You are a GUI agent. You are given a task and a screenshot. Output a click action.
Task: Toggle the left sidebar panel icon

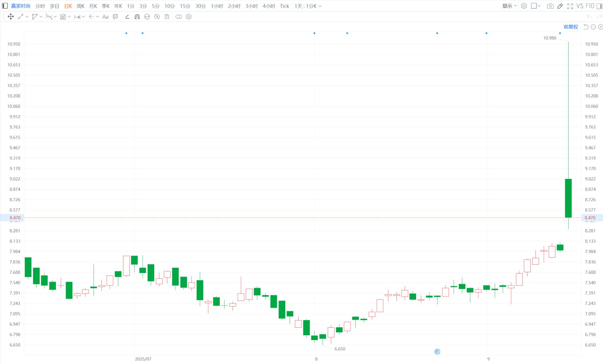[5, 6]
